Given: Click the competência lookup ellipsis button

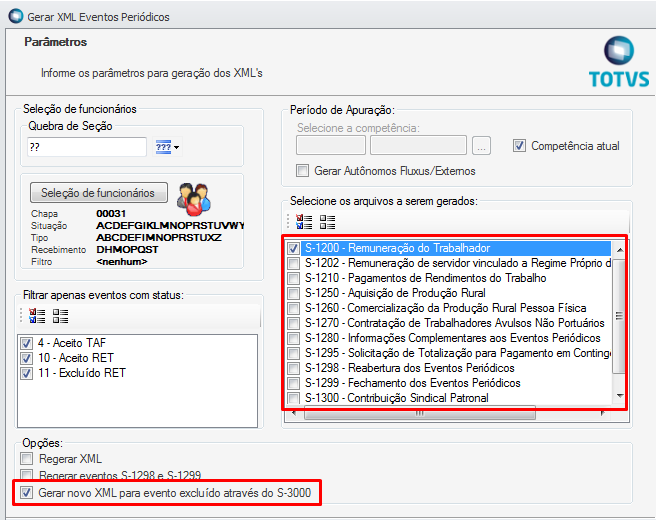Looking at the screenshot, I should tap(481, 146).
